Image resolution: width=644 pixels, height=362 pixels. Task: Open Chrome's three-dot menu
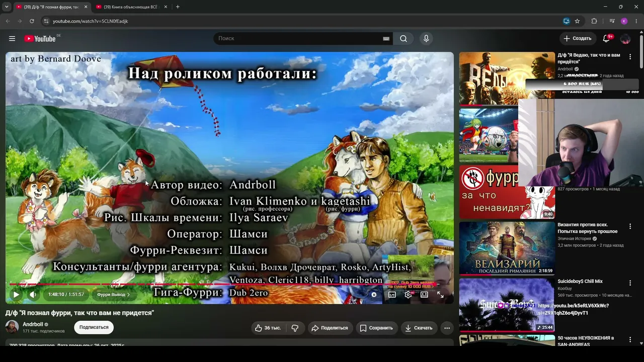point(636,21)
